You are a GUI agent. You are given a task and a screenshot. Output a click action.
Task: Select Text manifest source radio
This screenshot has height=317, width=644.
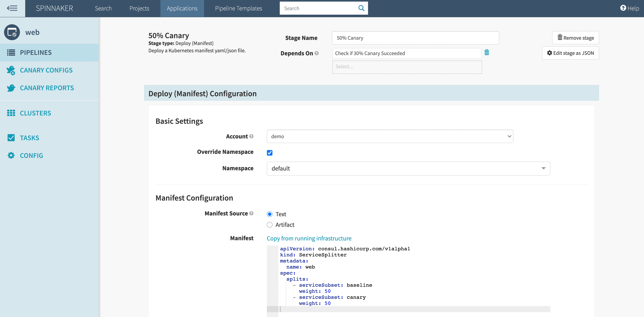pyautogui.click(x=270, y=214)
